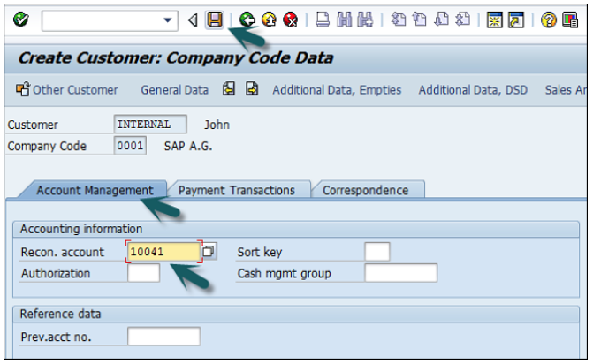Click the Create New Session icon
This screenshot has height=364, width=593.
(494, 19)
